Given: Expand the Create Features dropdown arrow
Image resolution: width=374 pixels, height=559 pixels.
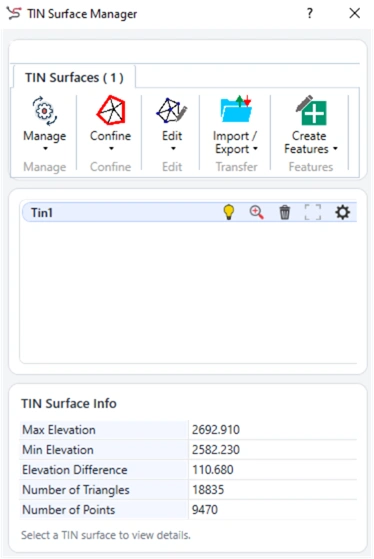Looking at the screenshot, I should tap(335, 149).
